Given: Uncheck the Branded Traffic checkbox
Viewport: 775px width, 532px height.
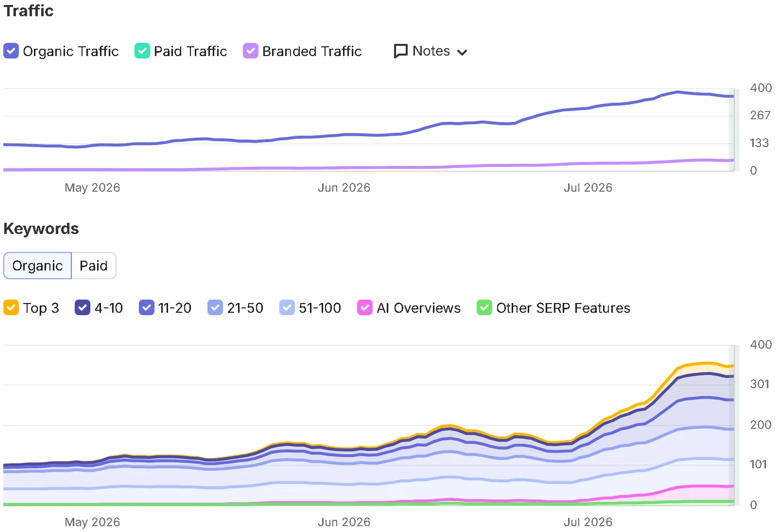Looking at the screenshot, I should tap(250, 51).
